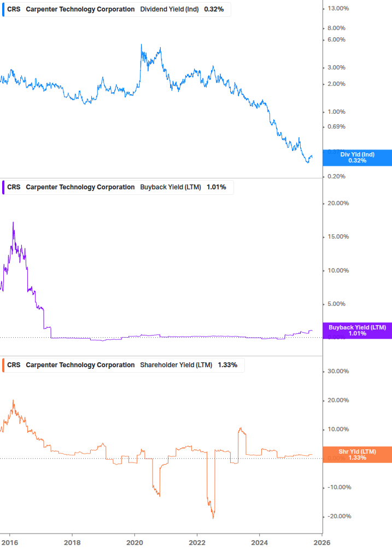
Task: Click the 1.00% tick on the dividend yield axis
Action: (336, 112)
